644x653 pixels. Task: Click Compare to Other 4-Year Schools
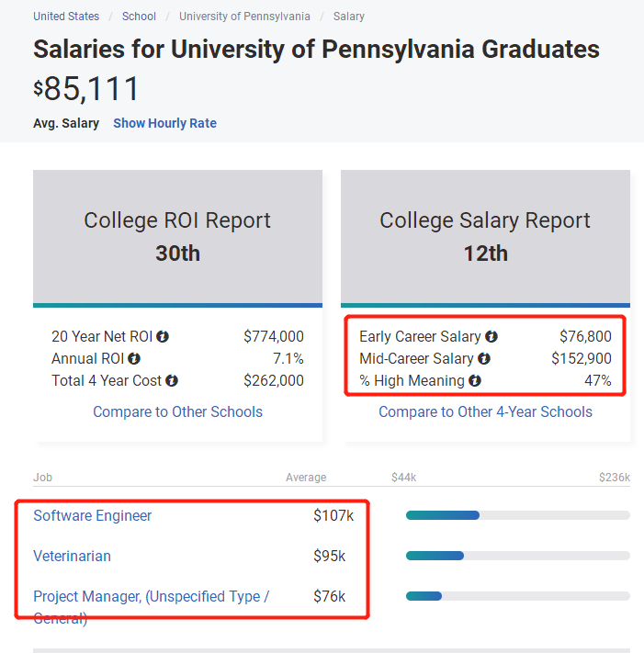pos(485,411)
